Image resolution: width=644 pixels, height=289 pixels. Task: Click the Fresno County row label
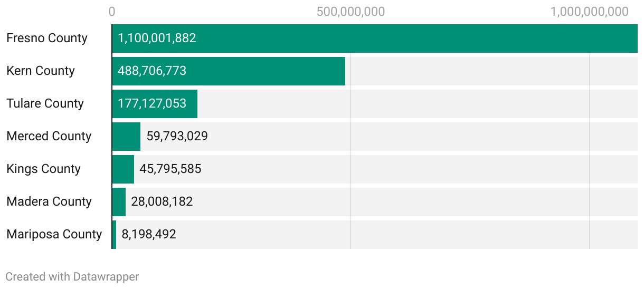pyautogui.click(x=47, y=38)
